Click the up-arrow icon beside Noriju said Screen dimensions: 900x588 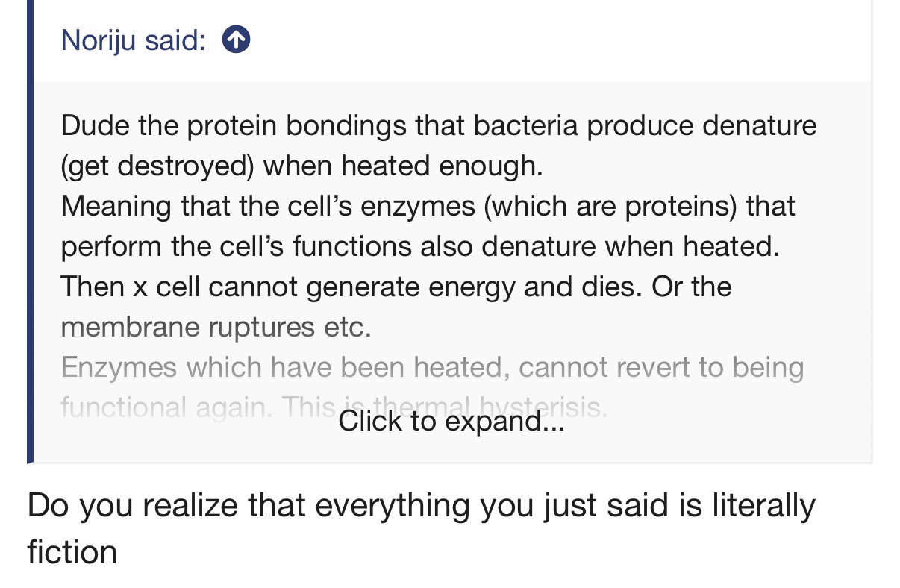(x=236, y=40)
